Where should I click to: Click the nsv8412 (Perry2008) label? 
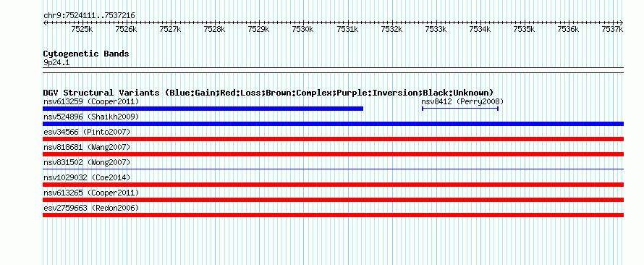[x=462, y=101]
